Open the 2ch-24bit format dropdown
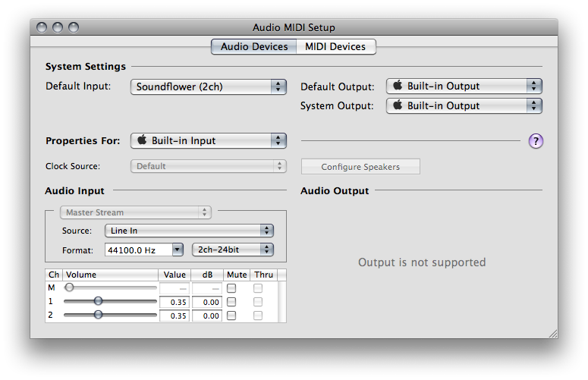Screen dimensions: 588x380 point(233,250)
